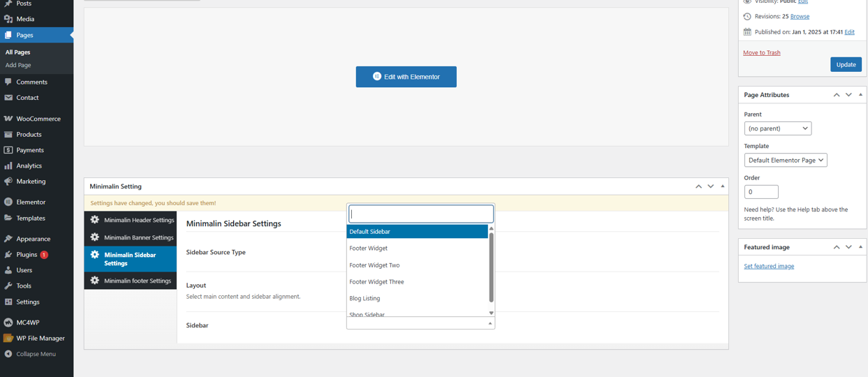
Task: Click the Order number input field
Action: click(x=761, y=191)
